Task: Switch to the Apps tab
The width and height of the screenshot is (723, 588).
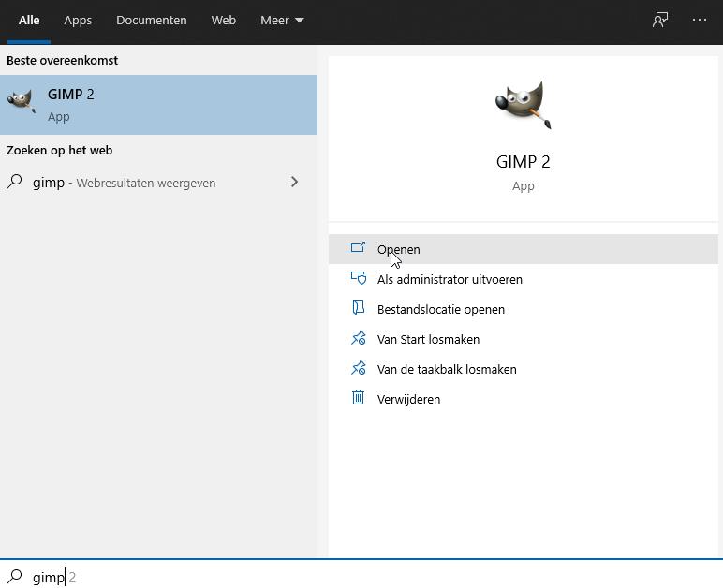Action: (x=78, y=20)
